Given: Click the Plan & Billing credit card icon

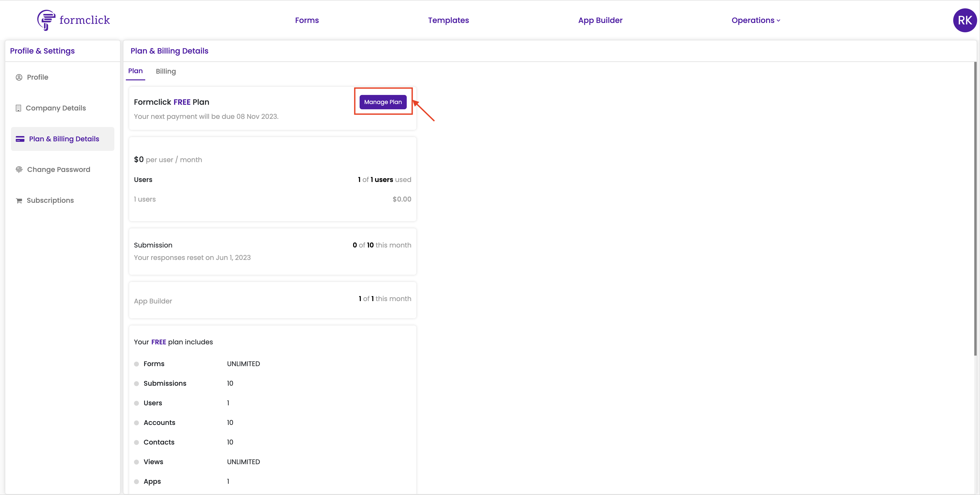Looking at the screenshot, I should [x=20, y=139].
